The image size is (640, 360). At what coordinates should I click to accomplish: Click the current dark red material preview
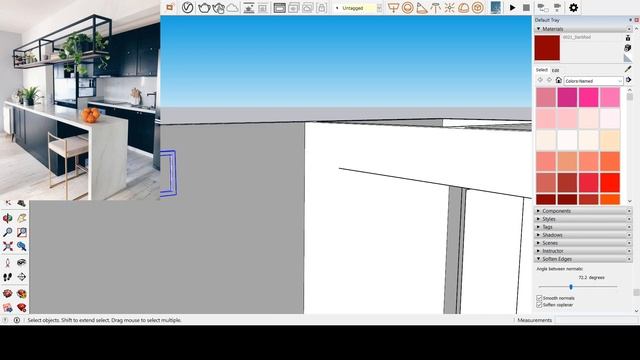click(547, 48)
